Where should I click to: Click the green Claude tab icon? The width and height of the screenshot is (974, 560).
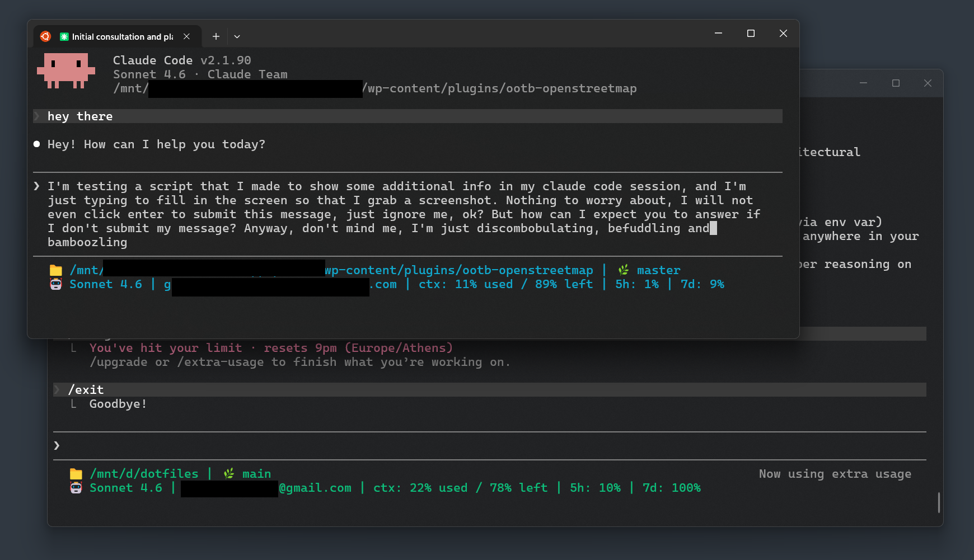[x=64, y=37]
